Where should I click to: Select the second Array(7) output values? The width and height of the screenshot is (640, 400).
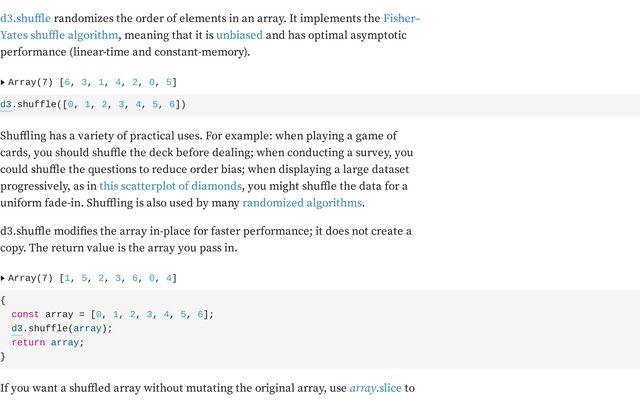[x=118, y=278]
